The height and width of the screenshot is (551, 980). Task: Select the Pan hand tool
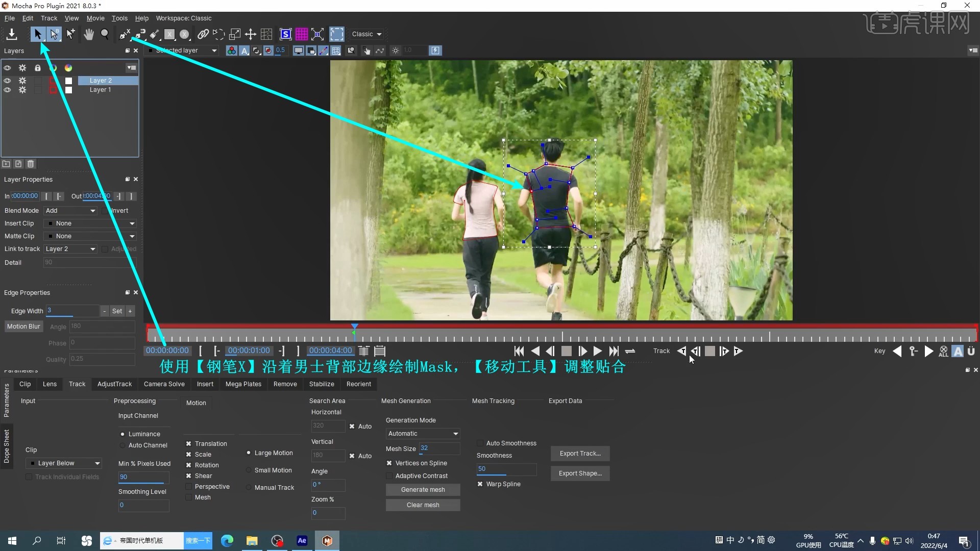pyautogui.click(x=89, y=34)
